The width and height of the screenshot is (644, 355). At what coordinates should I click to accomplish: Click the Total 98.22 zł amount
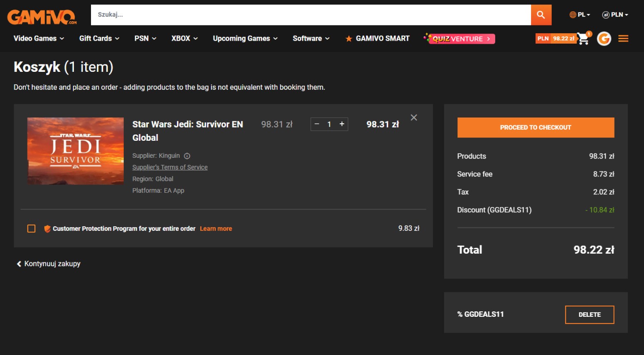coord(594,250)
